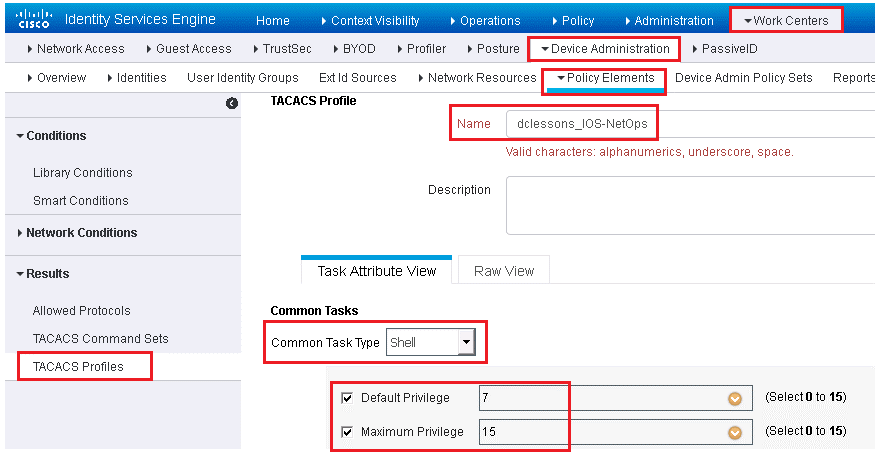Click the profile Name input field
878x469 pixels.
click(690, 124)
